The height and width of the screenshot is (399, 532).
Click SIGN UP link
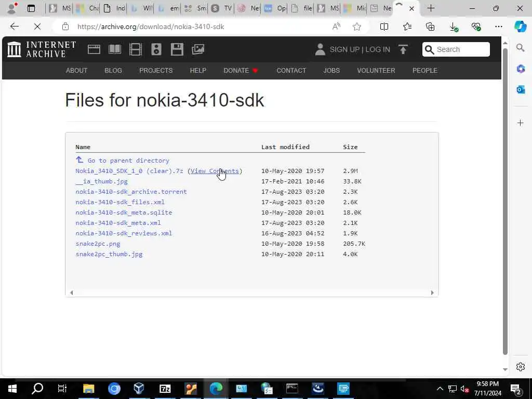[344, 49]
